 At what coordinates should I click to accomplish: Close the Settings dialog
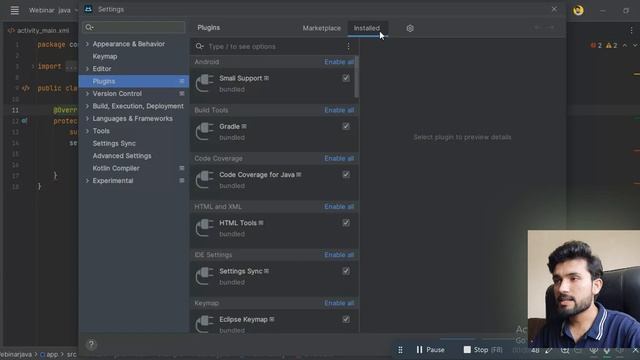(554, 9)
